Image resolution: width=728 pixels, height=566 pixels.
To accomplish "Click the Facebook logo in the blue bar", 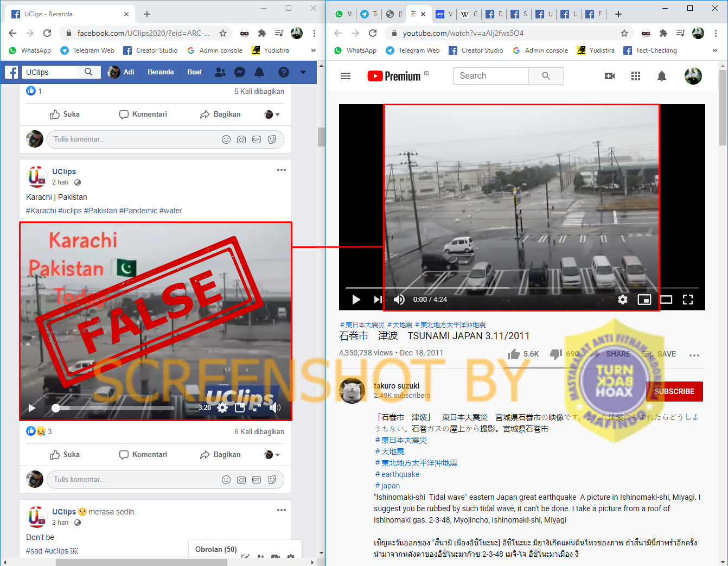I will click(x=11, y=72).
